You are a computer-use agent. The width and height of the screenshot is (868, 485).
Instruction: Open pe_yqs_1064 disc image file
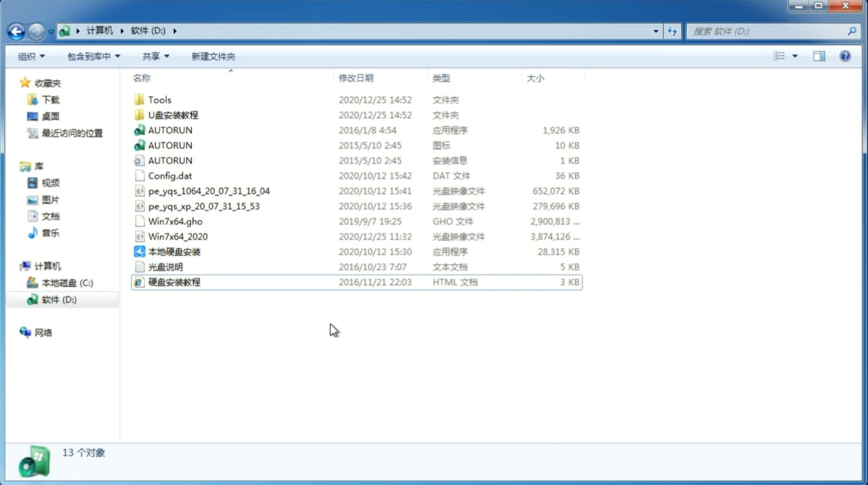click(209, 191)
